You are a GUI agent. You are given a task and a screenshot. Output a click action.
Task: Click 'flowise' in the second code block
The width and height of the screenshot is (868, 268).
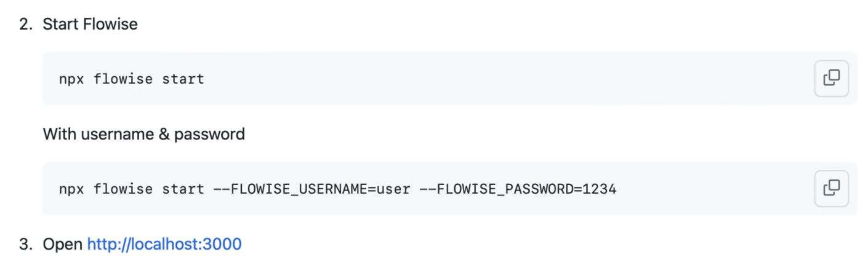coord(123,189)
